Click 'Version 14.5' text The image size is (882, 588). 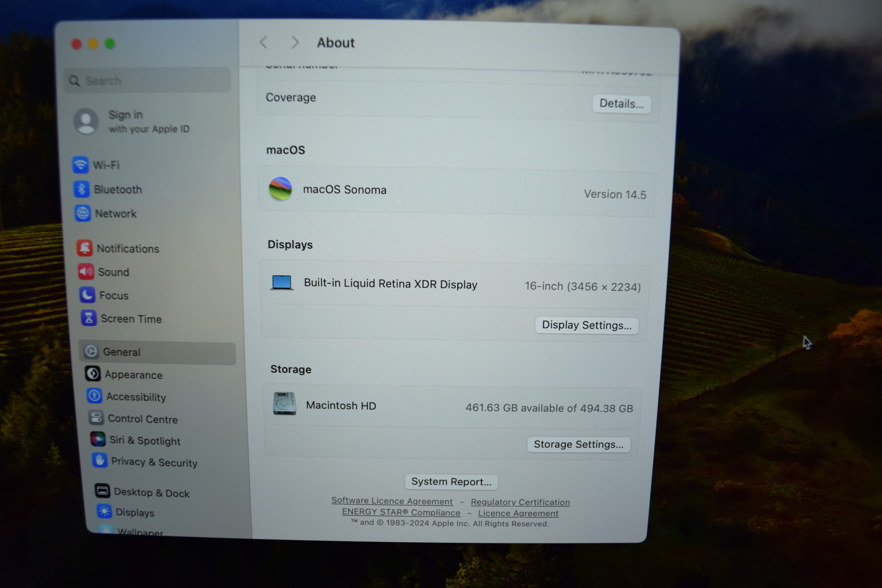[x=615, y=194]
